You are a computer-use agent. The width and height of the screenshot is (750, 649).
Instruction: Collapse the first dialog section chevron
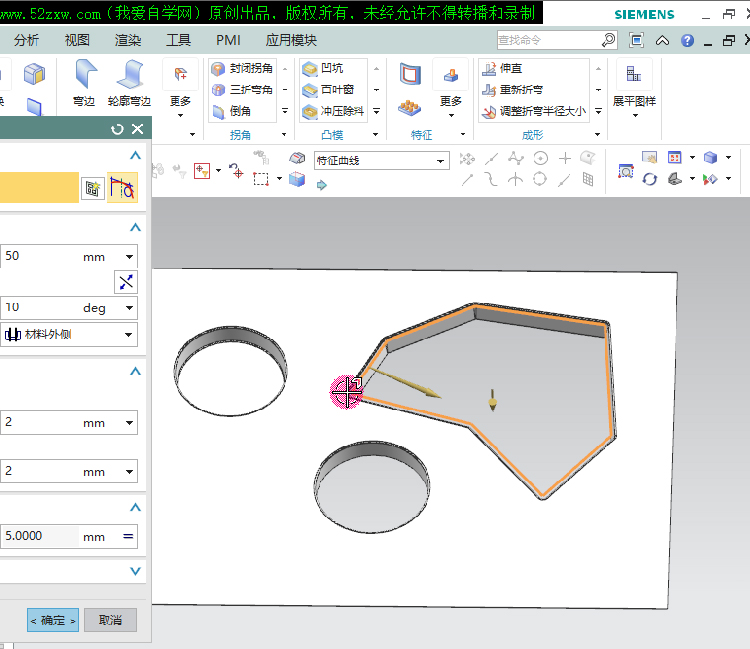point(135,155)
